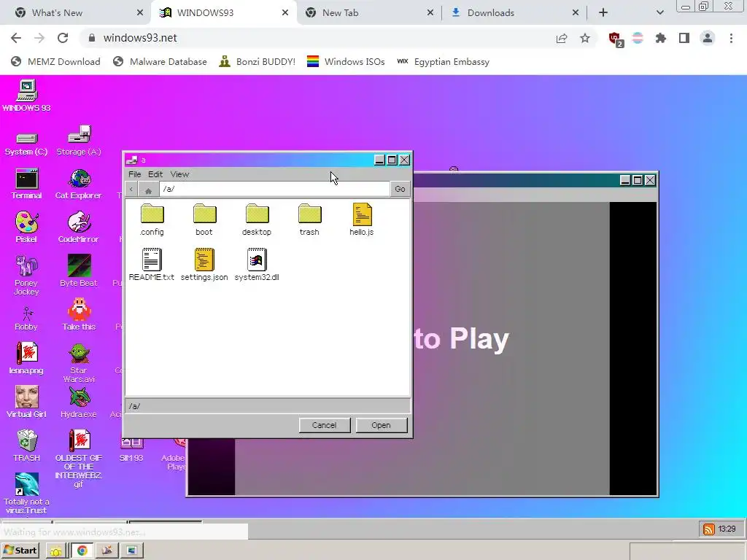Launch Cat Explorer from the desktop
Image resolution: width=747 pixels, height=560 pixels.
coord(79,184)
